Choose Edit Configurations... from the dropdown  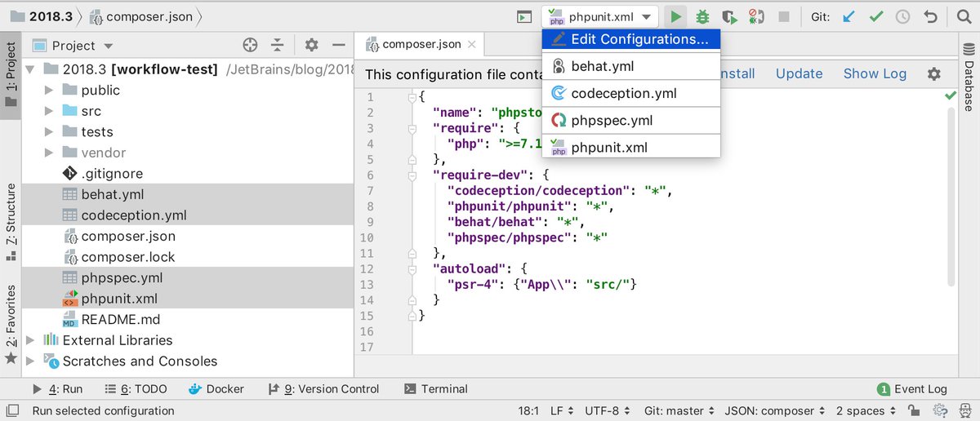pyautogui.click(x=631, y=39)
